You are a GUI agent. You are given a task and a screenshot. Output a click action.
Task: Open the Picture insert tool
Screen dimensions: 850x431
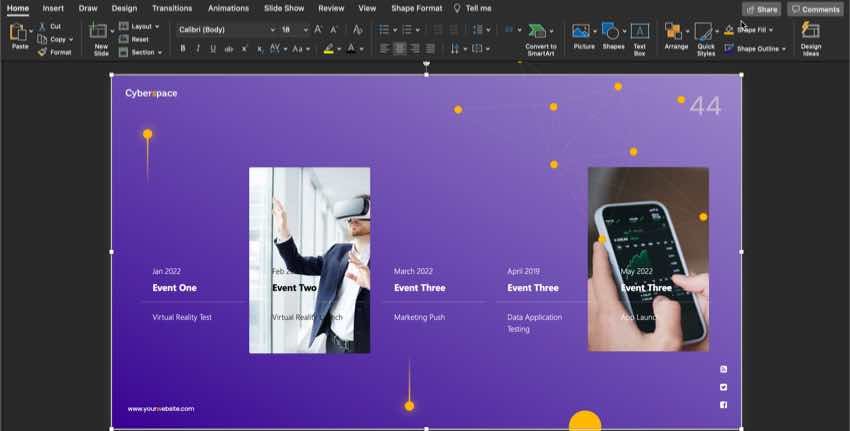(x=583, y=32)
